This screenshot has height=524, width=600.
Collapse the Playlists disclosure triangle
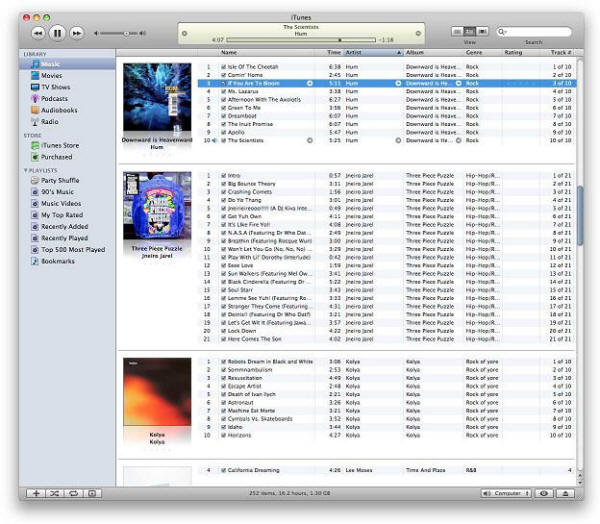[x=26, y=170]
